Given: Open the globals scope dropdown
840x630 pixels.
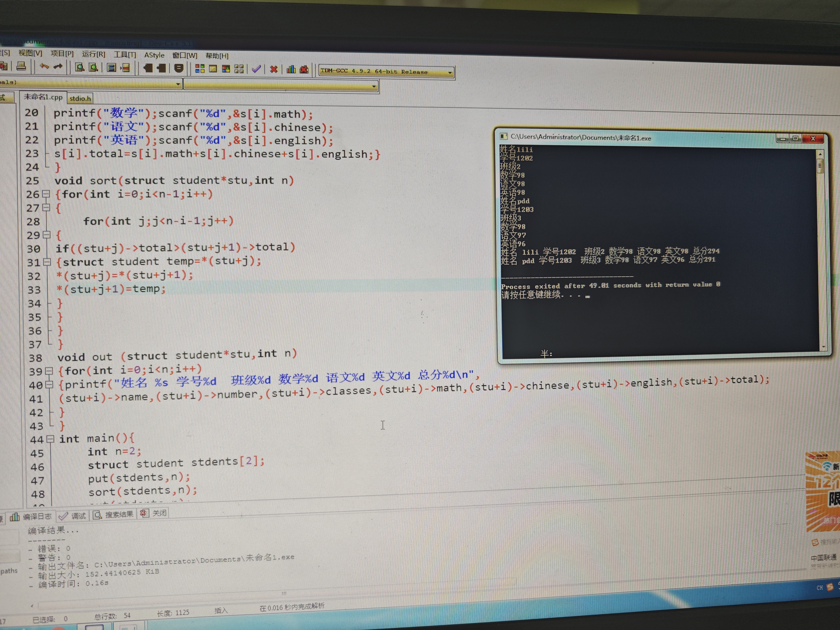Looking at the screenshot, I should (x=178, y=84).
